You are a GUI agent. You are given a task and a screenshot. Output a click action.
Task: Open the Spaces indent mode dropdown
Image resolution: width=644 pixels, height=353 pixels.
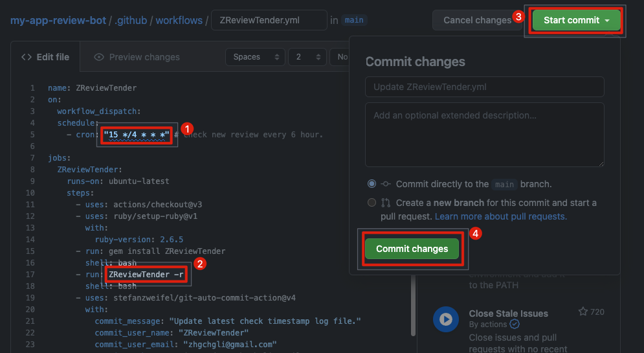click(x=256, y=57)
